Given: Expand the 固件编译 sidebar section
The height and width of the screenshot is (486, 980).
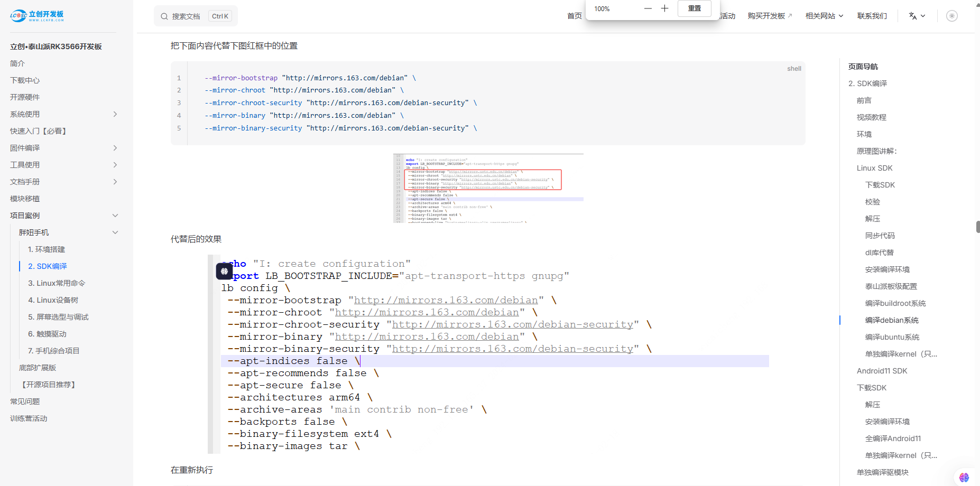Looking at the screenshot, I should (x=115, y=148).
